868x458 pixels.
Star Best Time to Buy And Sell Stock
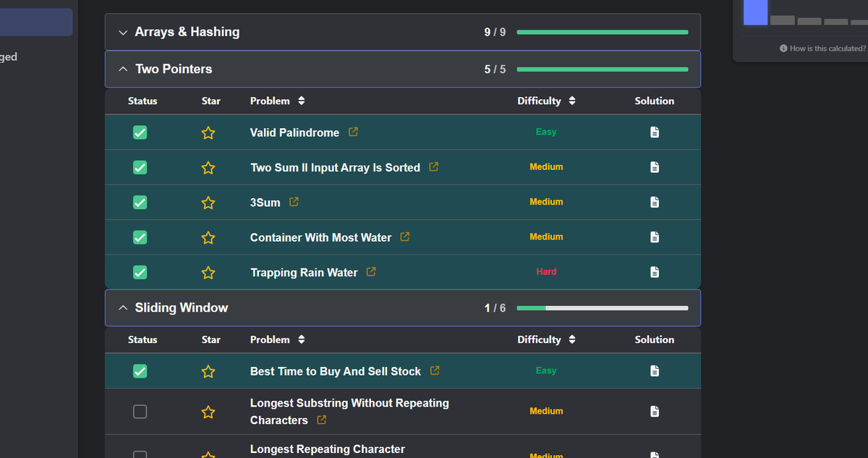(x=208, y=371)
